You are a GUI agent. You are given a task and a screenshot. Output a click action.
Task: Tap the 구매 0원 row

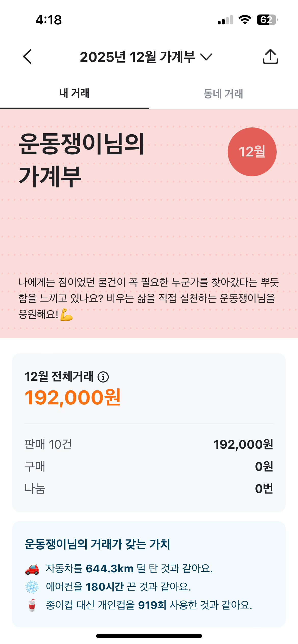click(149, 466)
